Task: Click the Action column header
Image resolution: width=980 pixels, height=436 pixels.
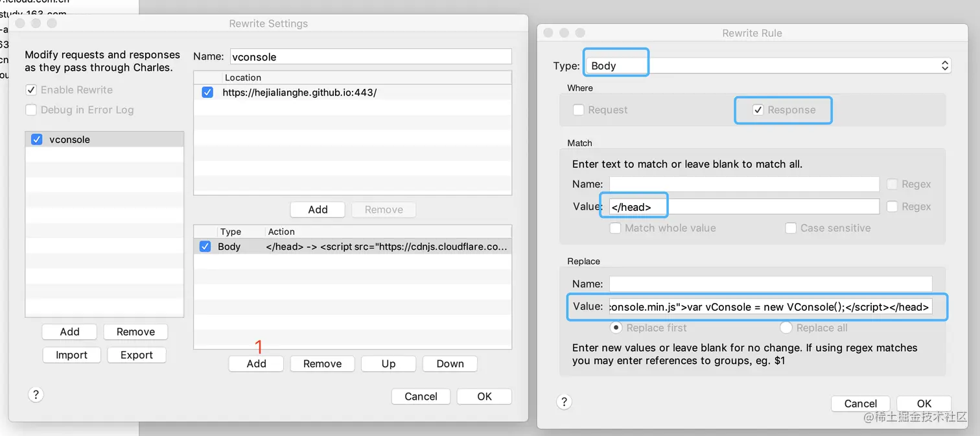Action: point(388,232)
